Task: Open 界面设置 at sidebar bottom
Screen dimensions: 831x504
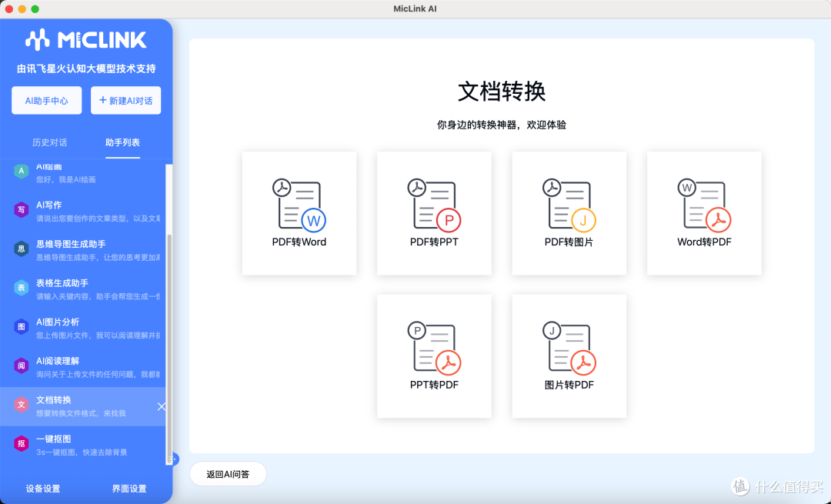Action: pos(128,489)
